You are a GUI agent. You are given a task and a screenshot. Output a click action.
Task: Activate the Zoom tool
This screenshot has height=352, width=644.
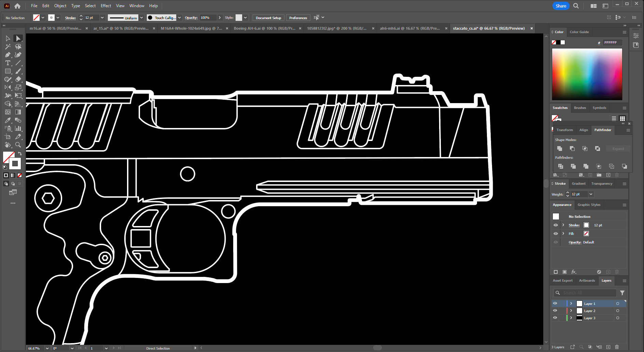coord(18,144)
